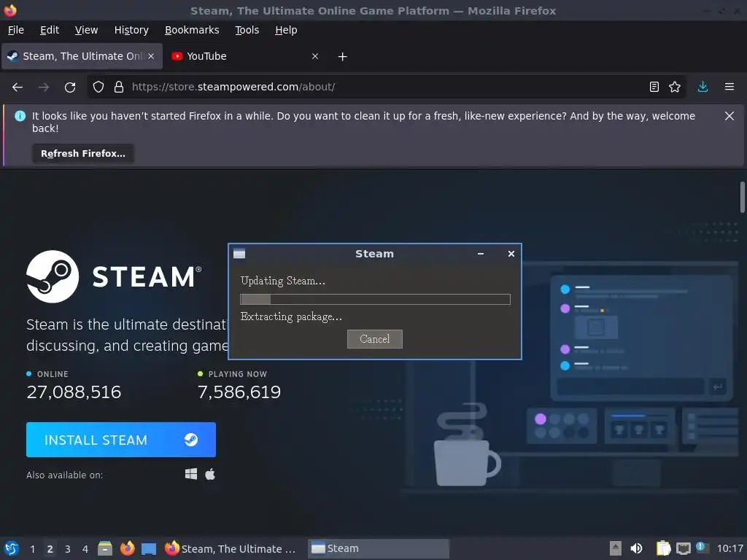The width and height of the screenshot is (747, 560).
Task: Open the Edit menu
Action: (x=50, y=30)
